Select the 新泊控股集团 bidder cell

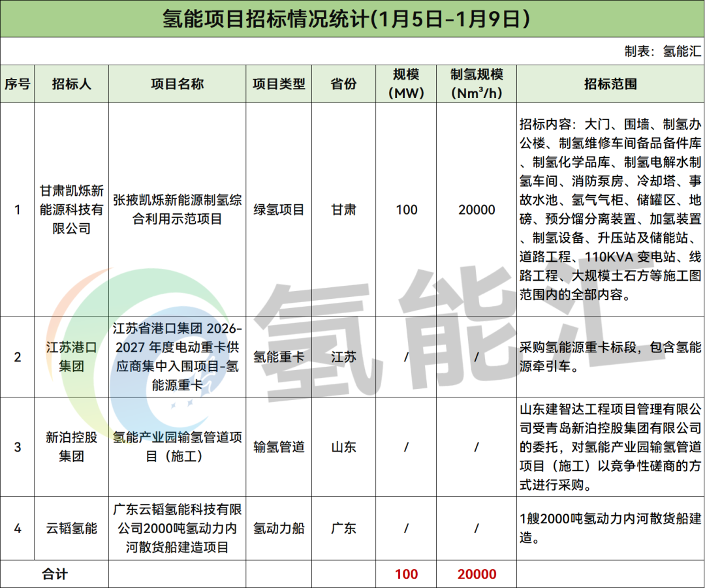pyautogui.click(x=72, y=447)
